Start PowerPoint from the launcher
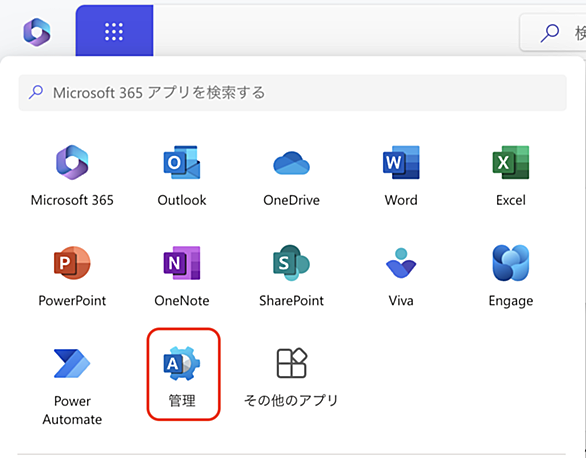This screenshot has height=458, width=586. [72, 276]
